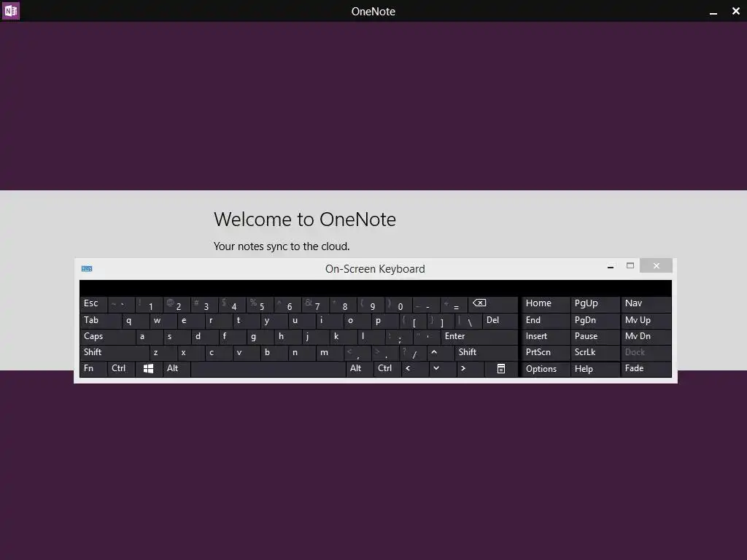
Task: Tap the Mv Up key
Action: (x=646, y=321)
